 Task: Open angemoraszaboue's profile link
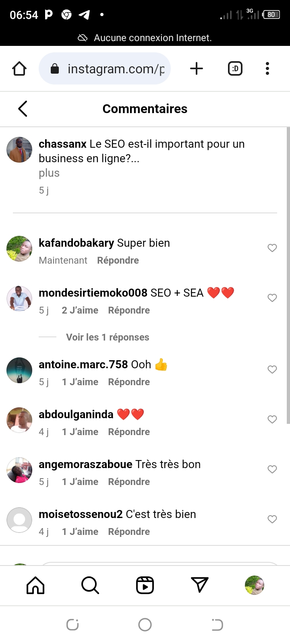85,464
